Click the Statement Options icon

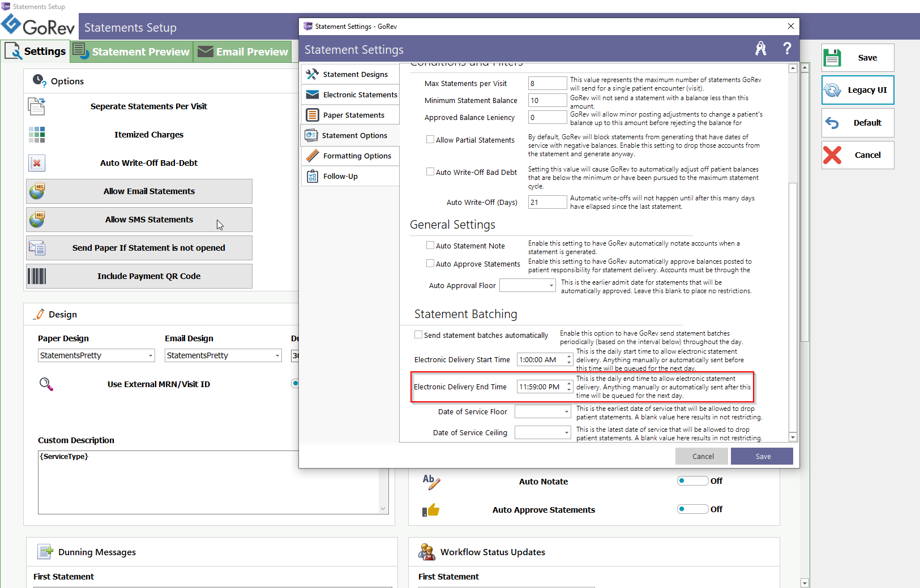point(311,135)
